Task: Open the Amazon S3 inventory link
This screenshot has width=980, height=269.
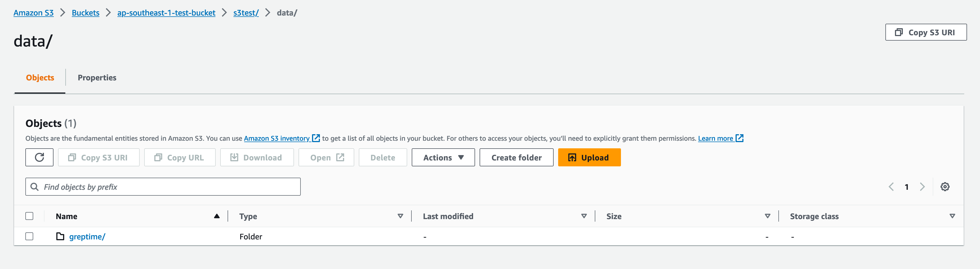Action: click(x=277, y=138)
